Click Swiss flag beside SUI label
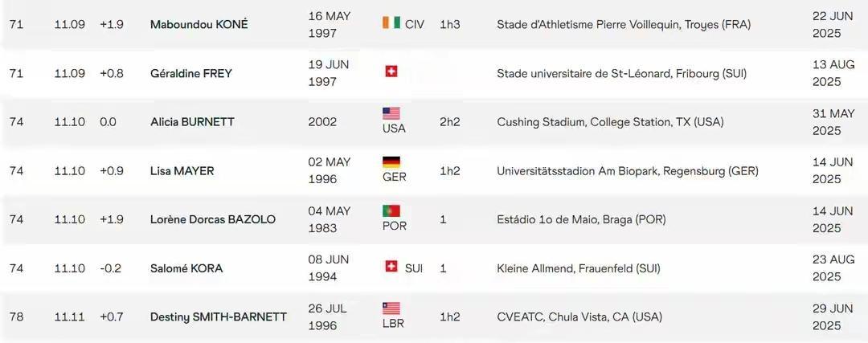Image resolution: width=868 pixels, height=343 pixels. pos(391,266)
